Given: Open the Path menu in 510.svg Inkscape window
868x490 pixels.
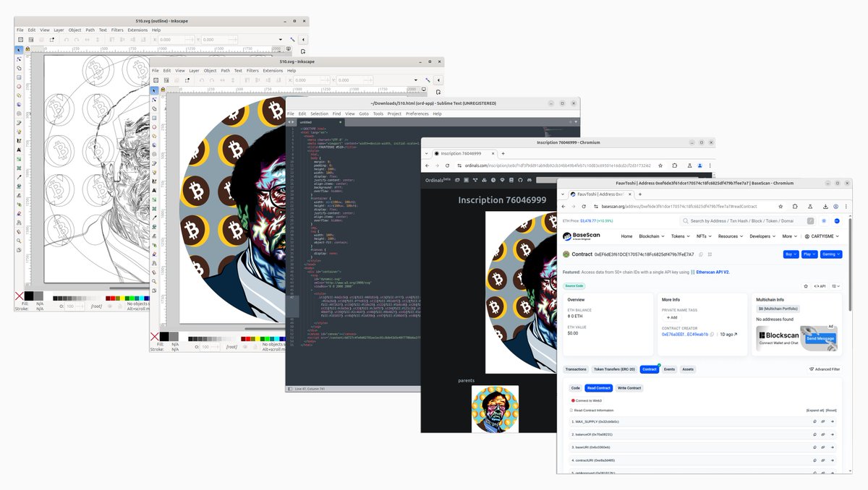Looking at the screenshot, I should (x=225, y=71).
